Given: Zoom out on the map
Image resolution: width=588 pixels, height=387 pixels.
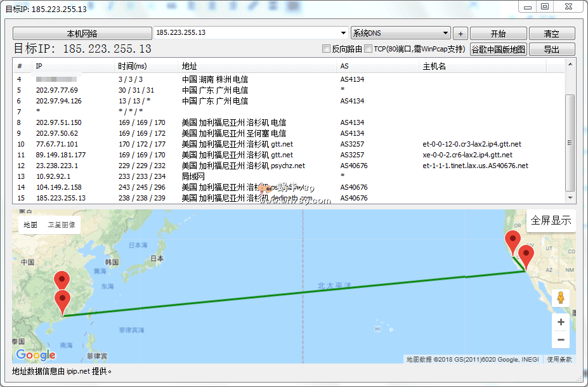Looking at the screenshot, I should tap(561, 340).
